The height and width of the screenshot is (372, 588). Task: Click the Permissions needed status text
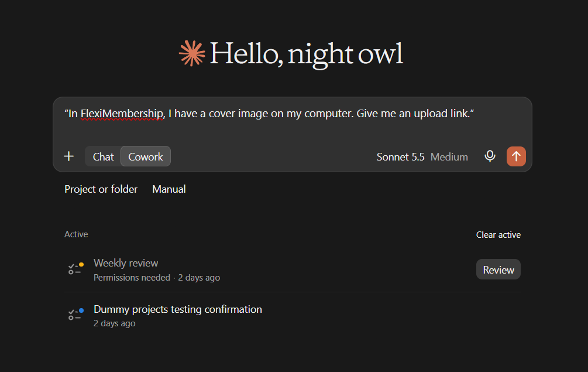pyautogui.click(x=132, y=278)
